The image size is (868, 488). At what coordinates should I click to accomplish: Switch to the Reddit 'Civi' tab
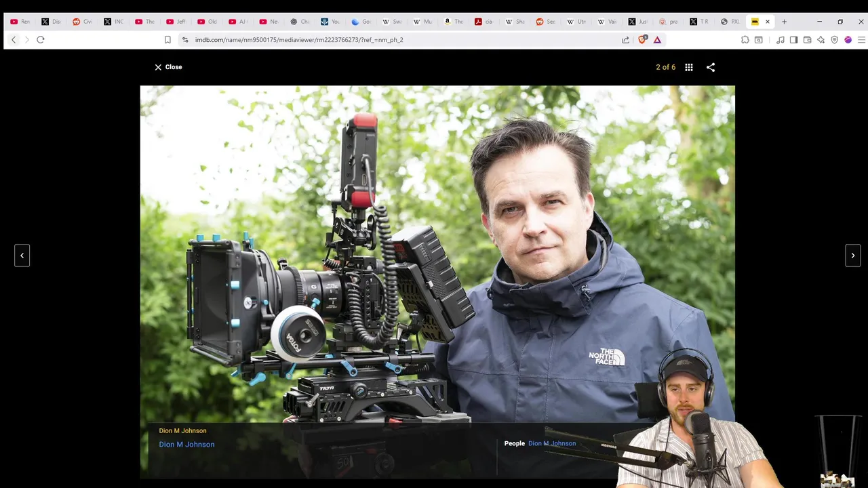coord(82,22)
